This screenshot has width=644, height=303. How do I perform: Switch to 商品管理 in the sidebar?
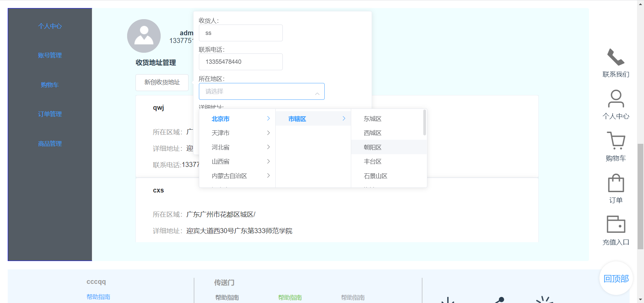[x=50, y=143]
